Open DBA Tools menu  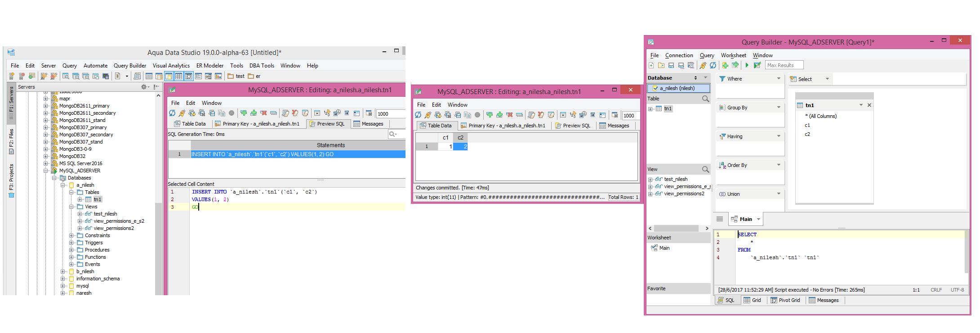coord(262,66)
